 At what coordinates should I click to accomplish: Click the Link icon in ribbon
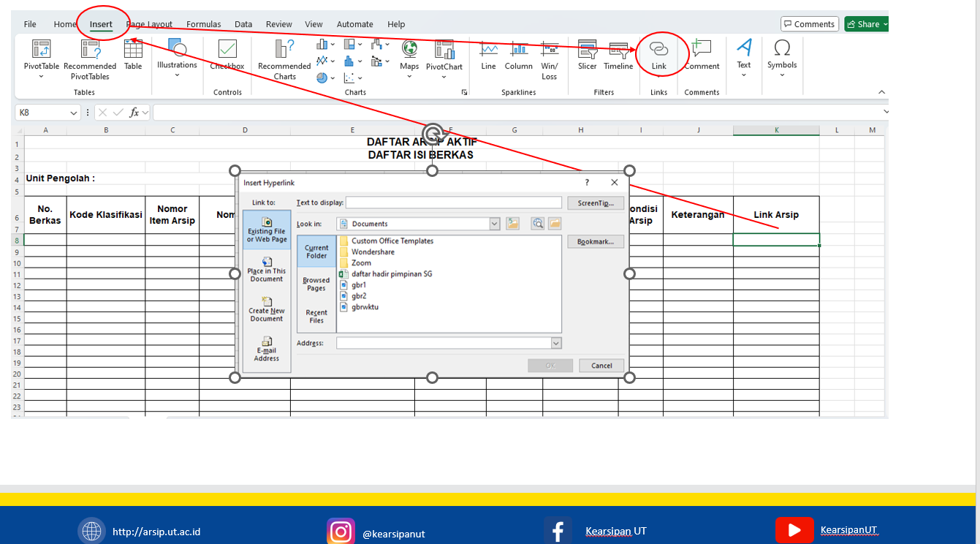coord(658,50)
